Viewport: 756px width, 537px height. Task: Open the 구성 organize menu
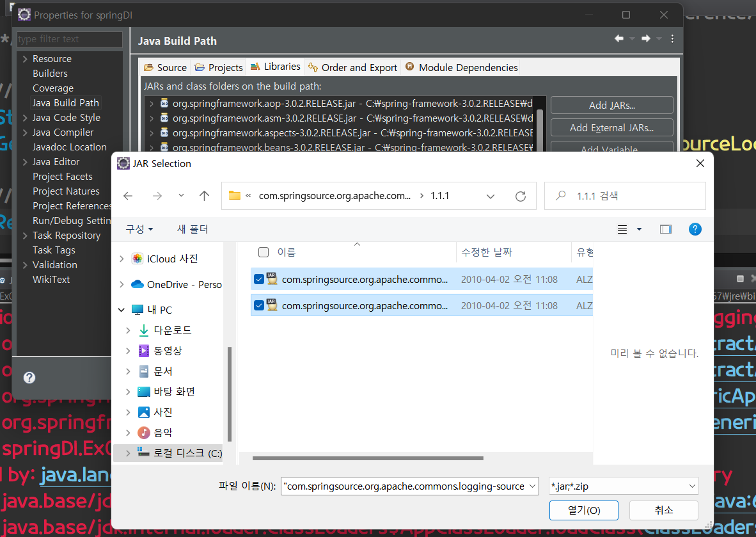coord(139,229)
